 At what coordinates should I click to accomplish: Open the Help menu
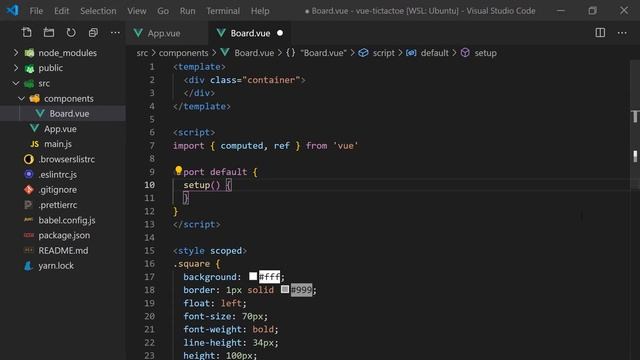click(260, 11)
